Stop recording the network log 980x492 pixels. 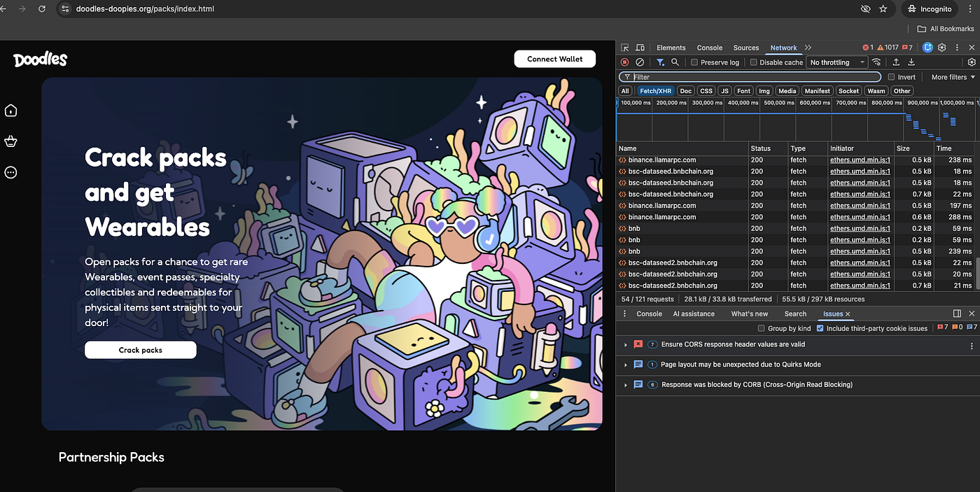[625, 62]
